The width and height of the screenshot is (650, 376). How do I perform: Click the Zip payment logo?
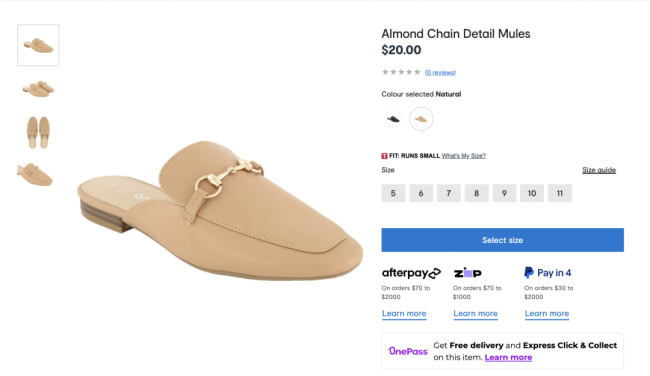(x=468, y=273)
